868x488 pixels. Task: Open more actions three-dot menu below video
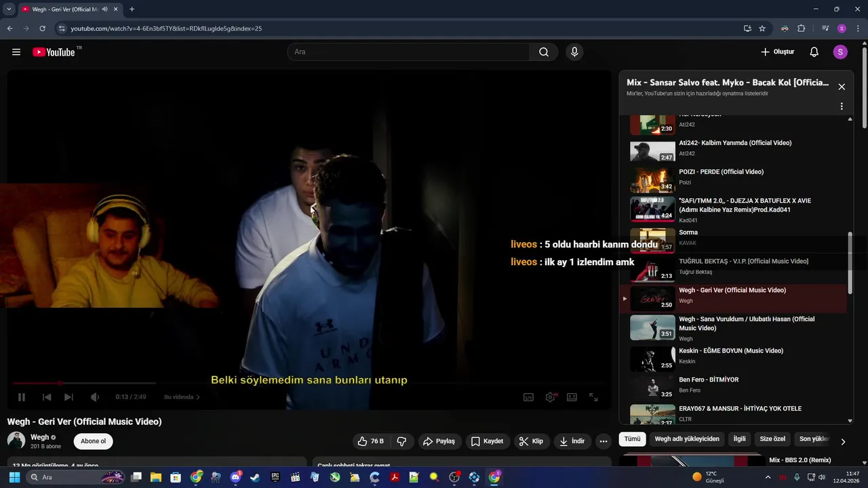click(603, 441)
